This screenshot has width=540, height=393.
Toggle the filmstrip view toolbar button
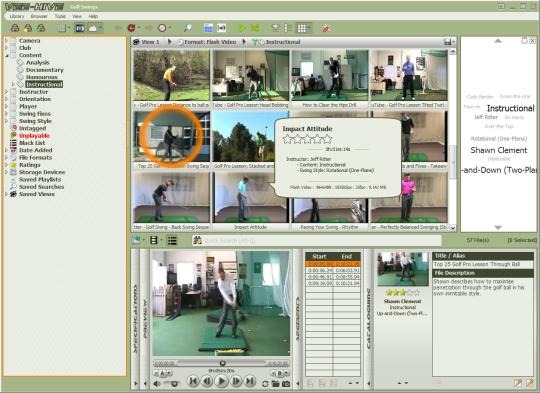pos(80,28)
